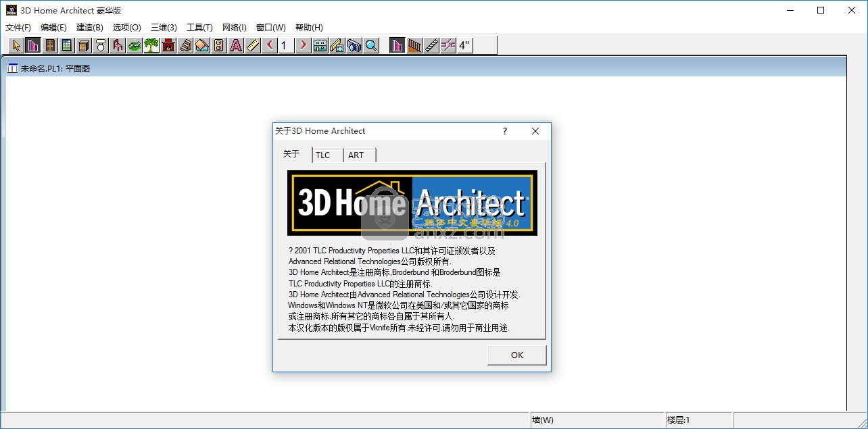
Task: Minimize the main application window
Action: pyautogui.click(x=790, y=10)
